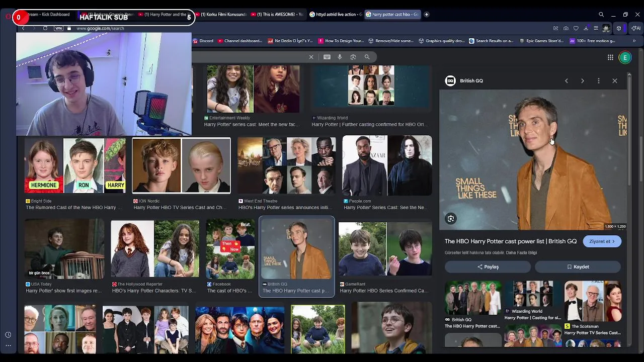644x362 pixels.
Task: Open West End Theatre result thumbnail
Action: click(286, 166)
